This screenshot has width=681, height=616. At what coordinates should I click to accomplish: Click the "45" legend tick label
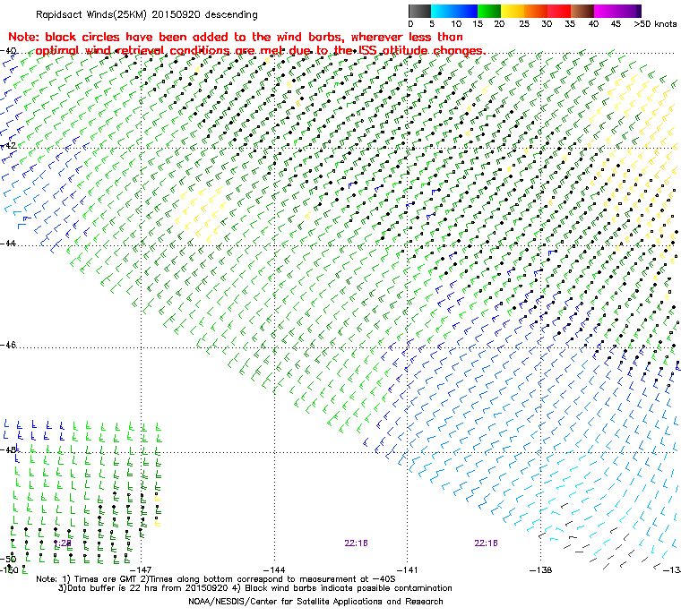[x=616, y=24]
